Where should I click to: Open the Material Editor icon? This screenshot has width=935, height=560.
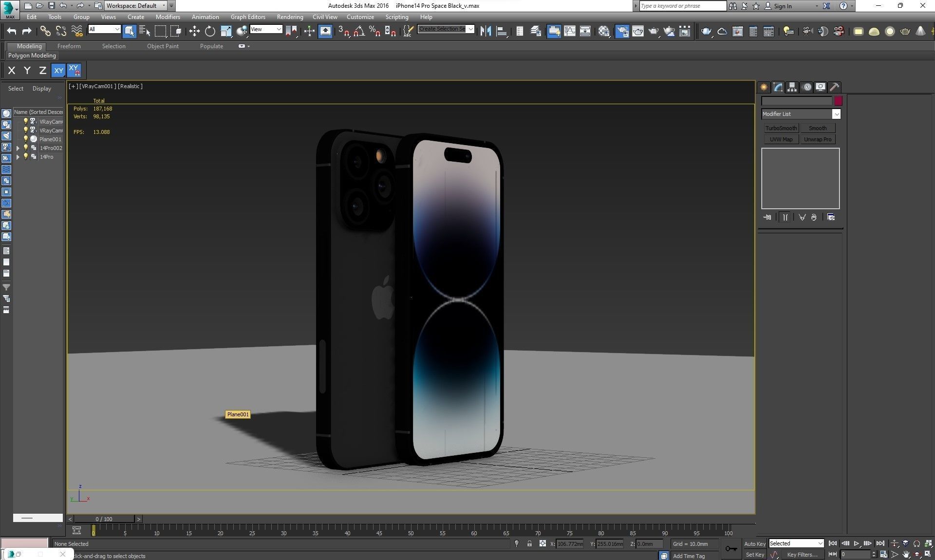click(x=604, y=31)
